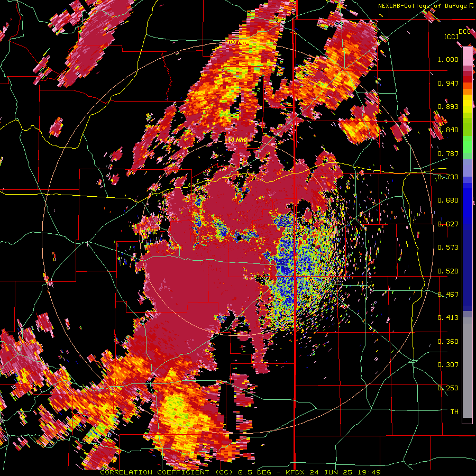The image size is (476, 476).
Task: Click the DCC label above the color bar
Action: tap(464, 32)
